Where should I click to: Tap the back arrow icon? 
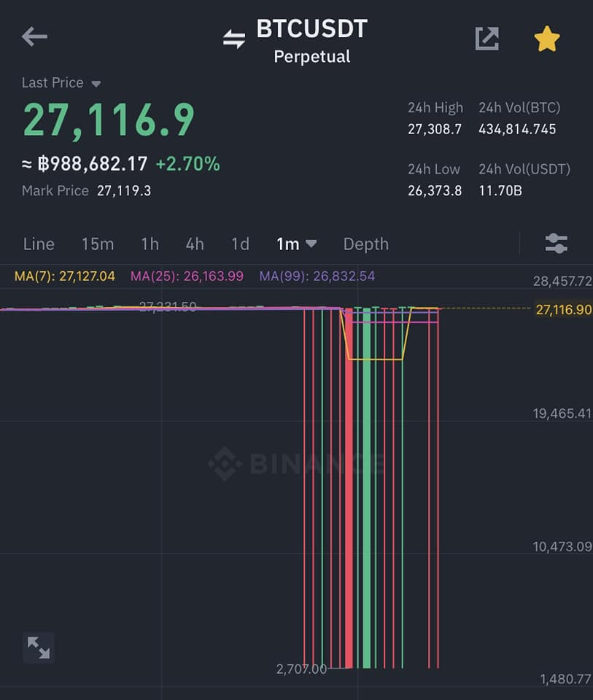point(34,36)
